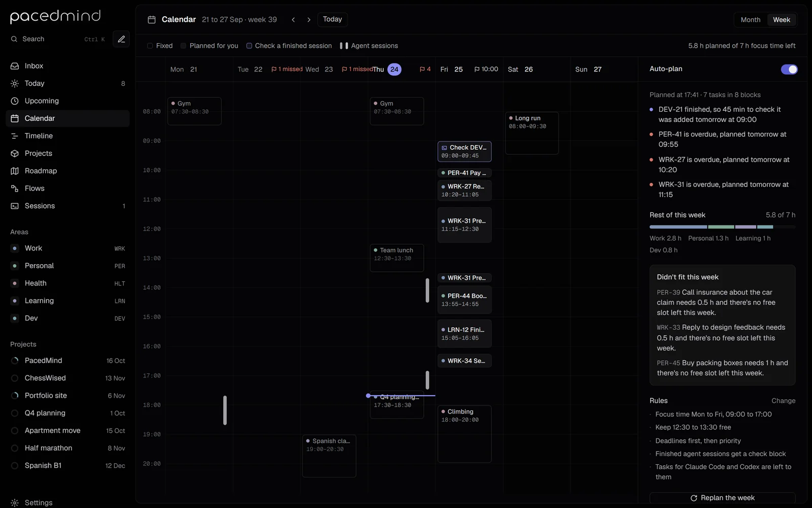Click the compose new task pencil icon
812x508 pixels.
121,39
